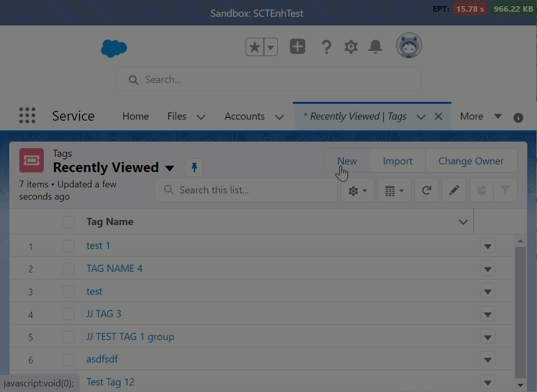The width and height of the screenshot is (537, 392).
Task: Select checkbox for JJ TAG 3 row
Action: pos(68,314)
